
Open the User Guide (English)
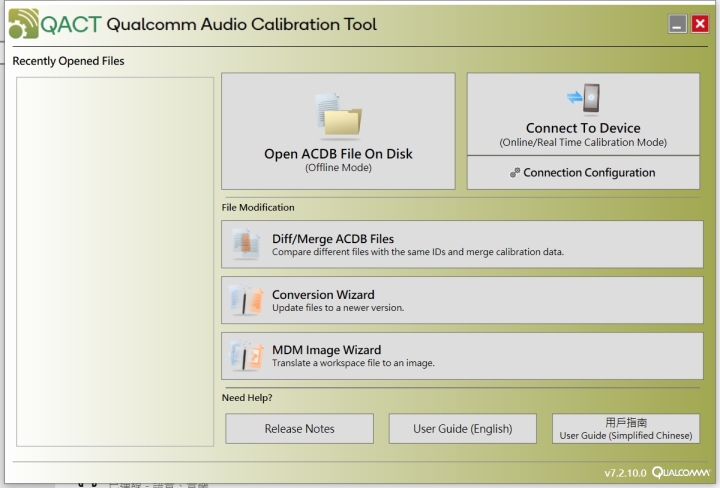pos(462,429)
